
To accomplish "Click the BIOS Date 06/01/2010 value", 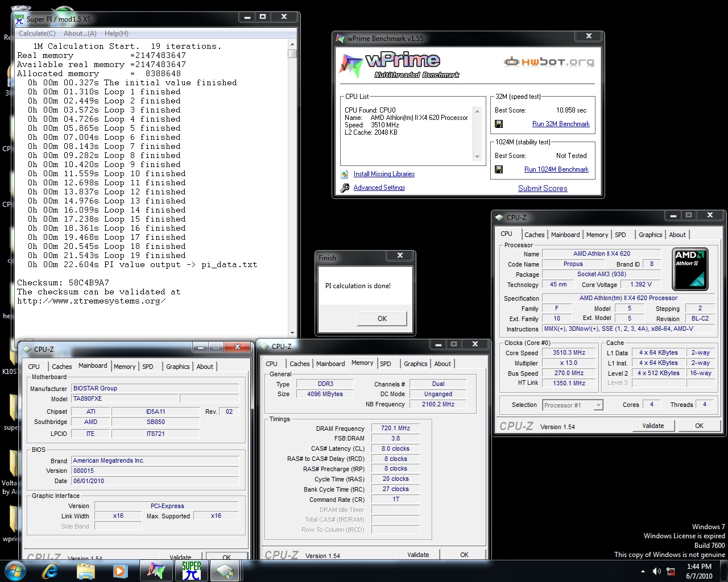I will (x=155, y=481).
